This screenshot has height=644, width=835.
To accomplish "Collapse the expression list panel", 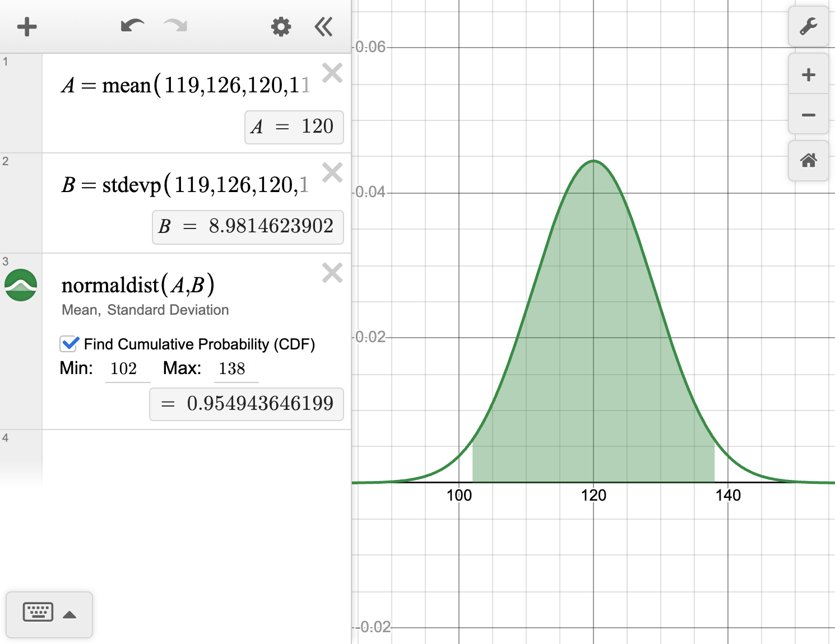I will [x=323, y=27].
